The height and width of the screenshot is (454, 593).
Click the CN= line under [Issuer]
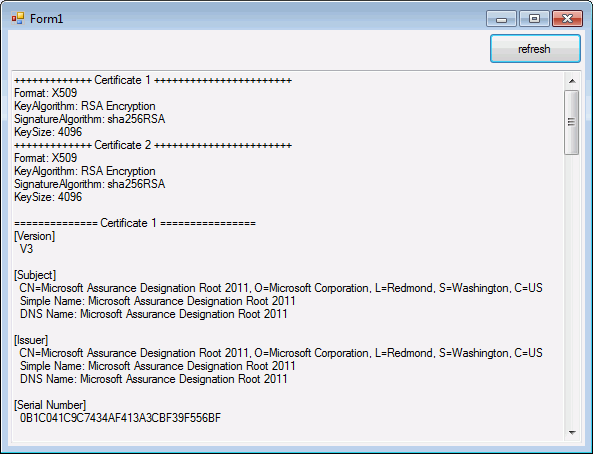pyautogui.click(x=281, y=353)
